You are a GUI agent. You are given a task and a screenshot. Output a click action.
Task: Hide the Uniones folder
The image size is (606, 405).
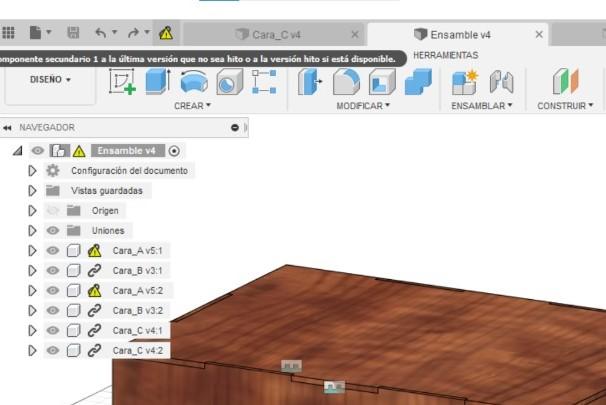click(x=53, y=231)
